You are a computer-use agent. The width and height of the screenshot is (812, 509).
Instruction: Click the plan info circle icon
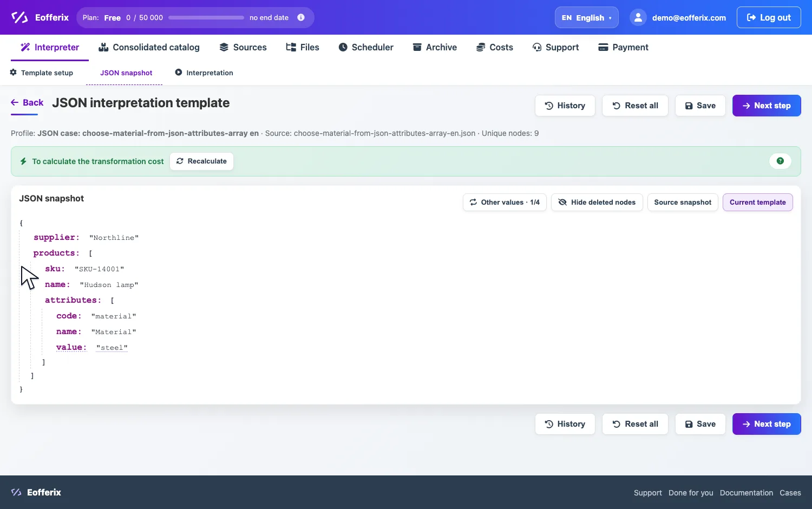[301, 17]
